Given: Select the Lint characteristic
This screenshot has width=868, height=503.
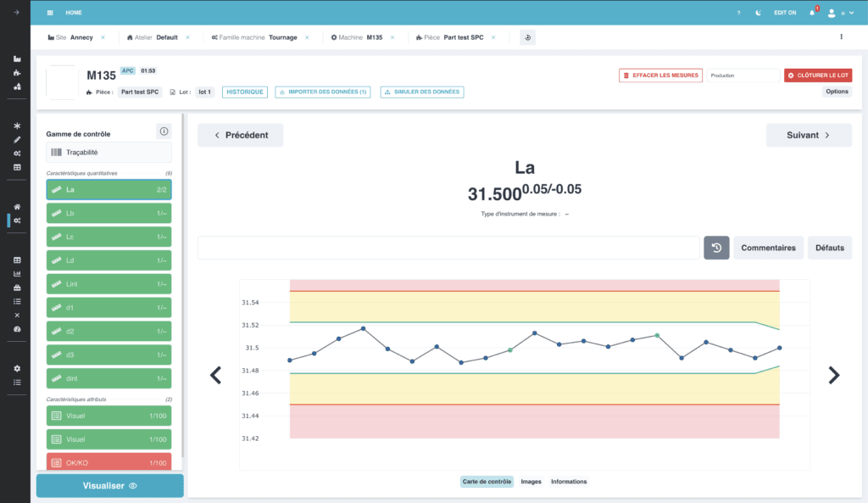Looking at the screenshot, I should [x=108, y=284].
